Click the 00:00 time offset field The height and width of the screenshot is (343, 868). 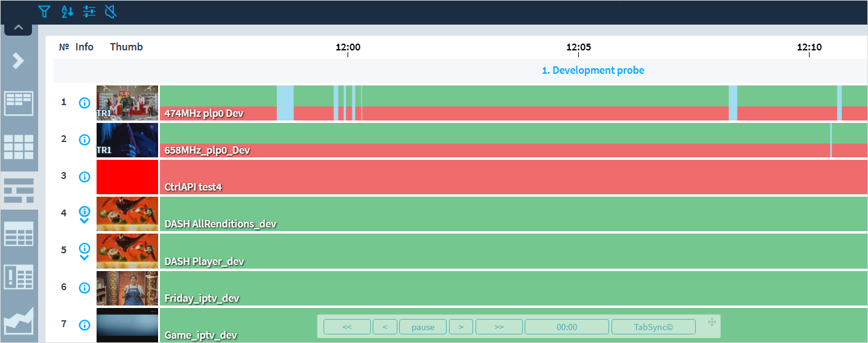567,327
